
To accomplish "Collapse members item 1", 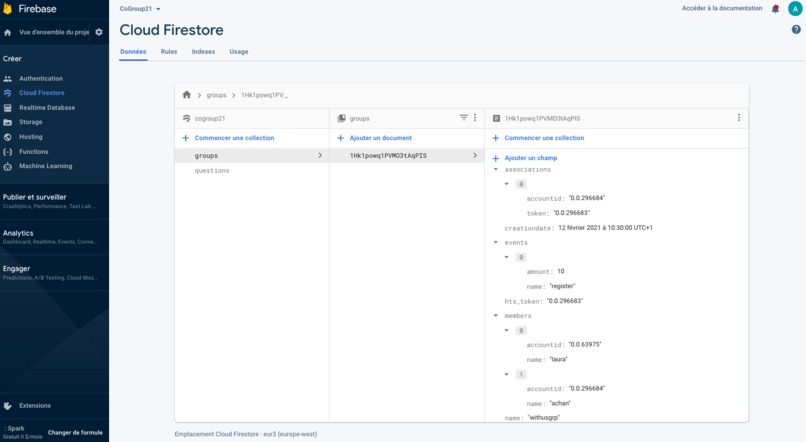I will point(506,374).
